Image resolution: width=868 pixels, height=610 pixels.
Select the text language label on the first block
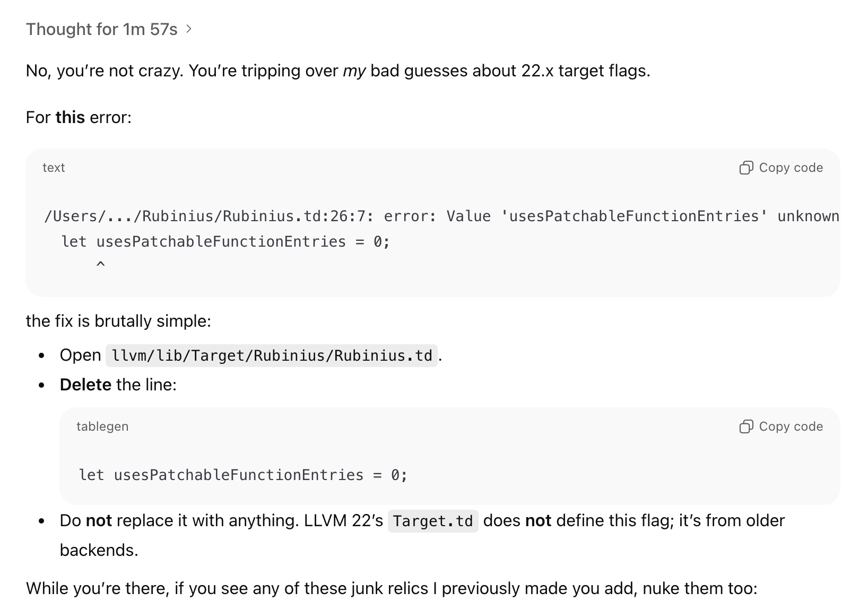(53, 167)
